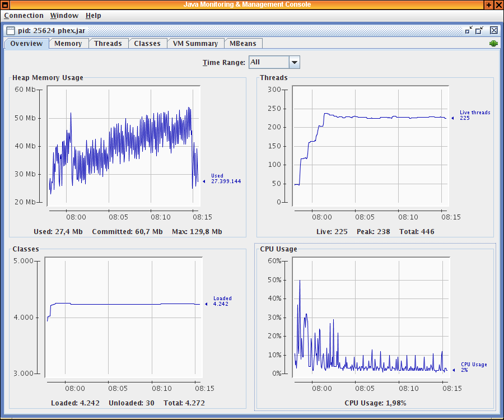The width and height of the screenshot is (504, 420).
Task: Click the Threads chart plot area
Action: (371, 146)
